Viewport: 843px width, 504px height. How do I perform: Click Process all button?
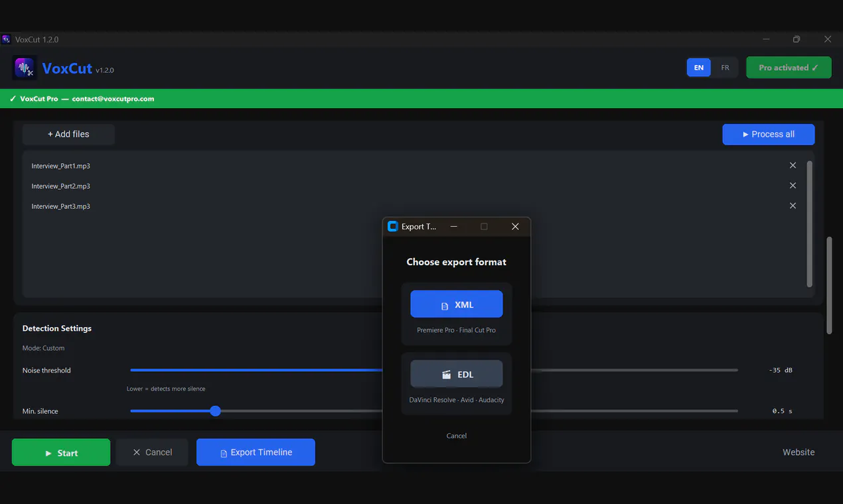(769, 134)
